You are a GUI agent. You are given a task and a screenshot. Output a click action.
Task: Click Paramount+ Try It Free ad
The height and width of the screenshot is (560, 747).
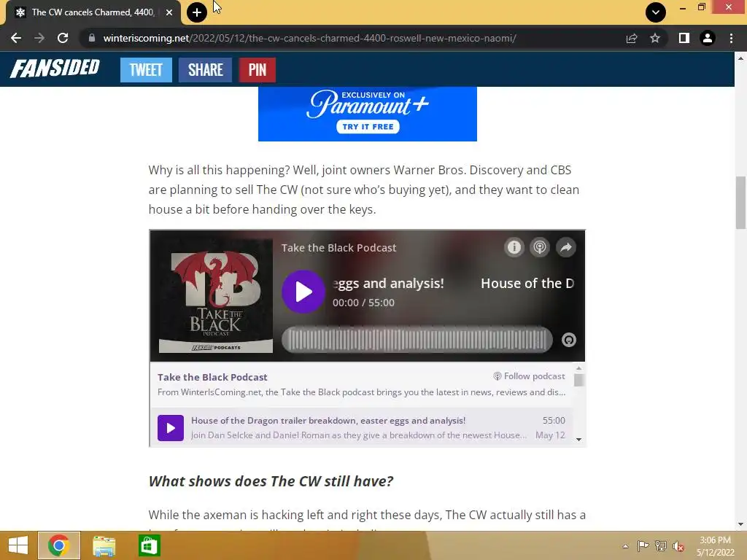368,127
